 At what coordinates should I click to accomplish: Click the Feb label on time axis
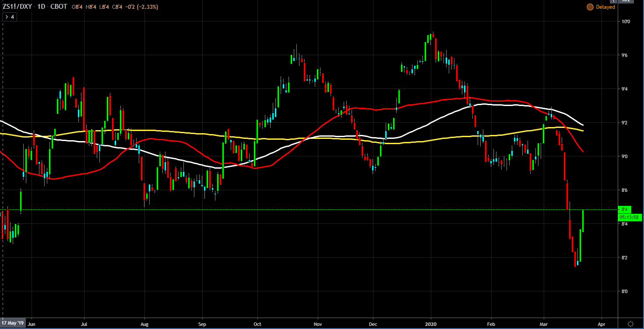(491, 325)
